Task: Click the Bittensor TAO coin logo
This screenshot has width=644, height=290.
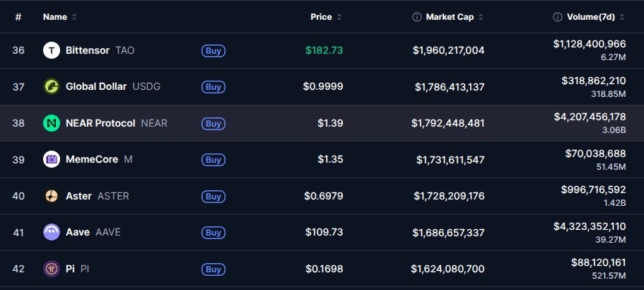Action: [x=52, y=50]
